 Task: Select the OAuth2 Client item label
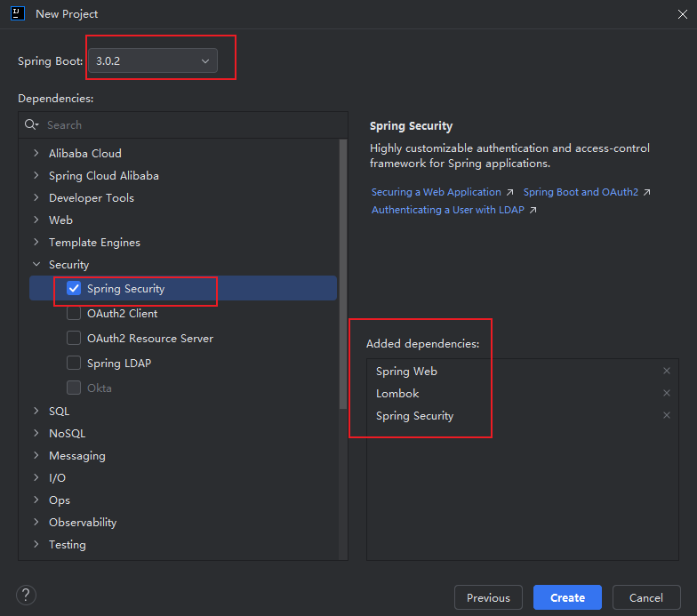[x=123, y=313]
